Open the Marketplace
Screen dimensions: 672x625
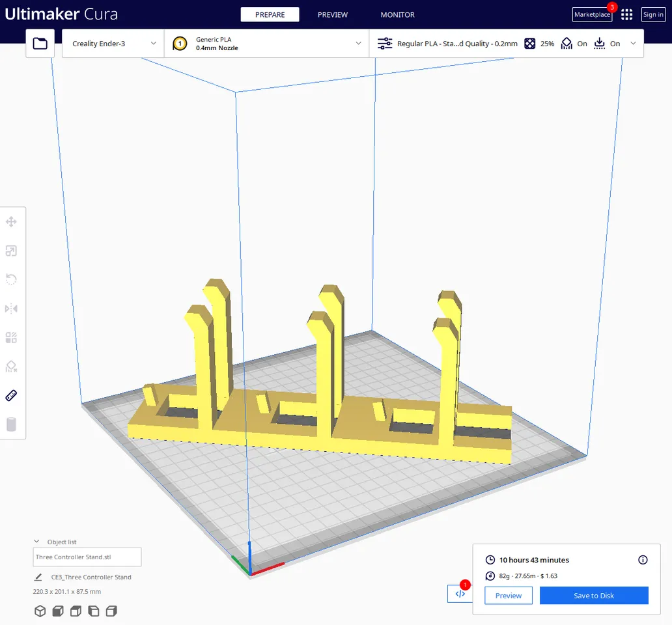(593, 14)
